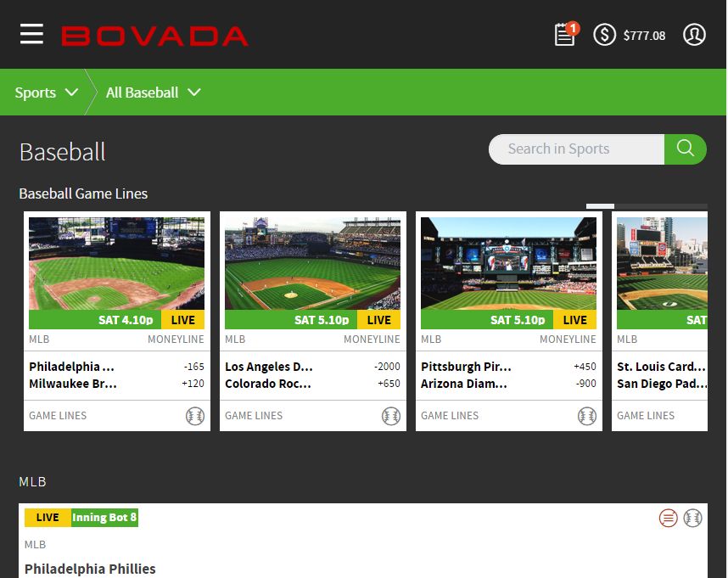Click the Search in Sports input field

click(x=576, y=149)
